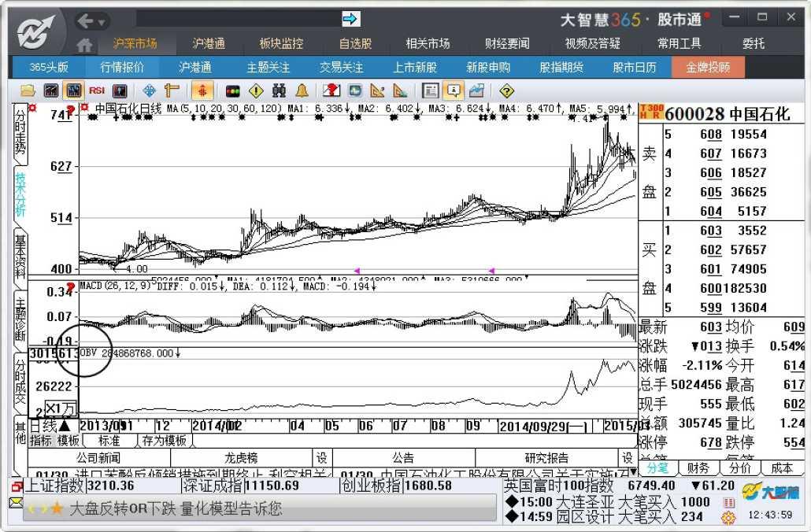Viewport: 811px width, 532px height.
Task: Click the news list scroll-down arrow
Action: [634, 472]
